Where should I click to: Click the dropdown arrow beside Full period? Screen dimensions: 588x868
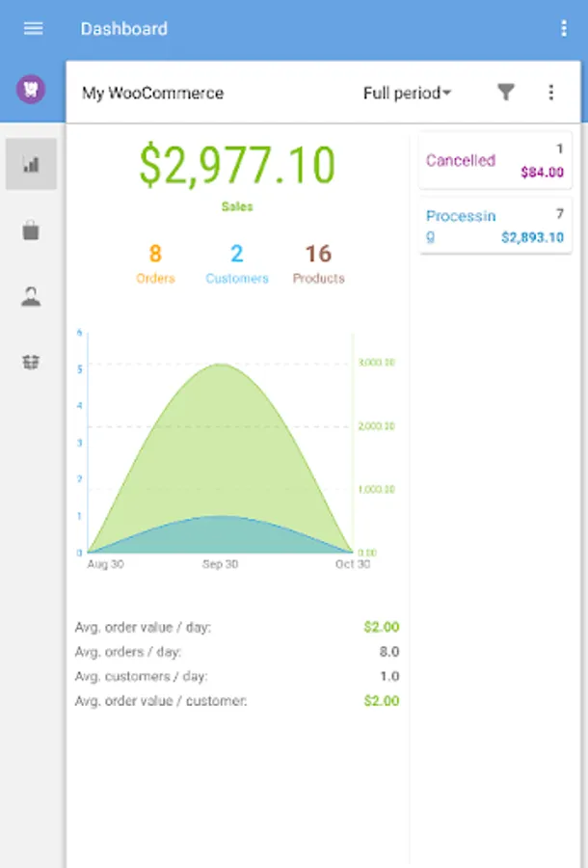pos(447,93)
